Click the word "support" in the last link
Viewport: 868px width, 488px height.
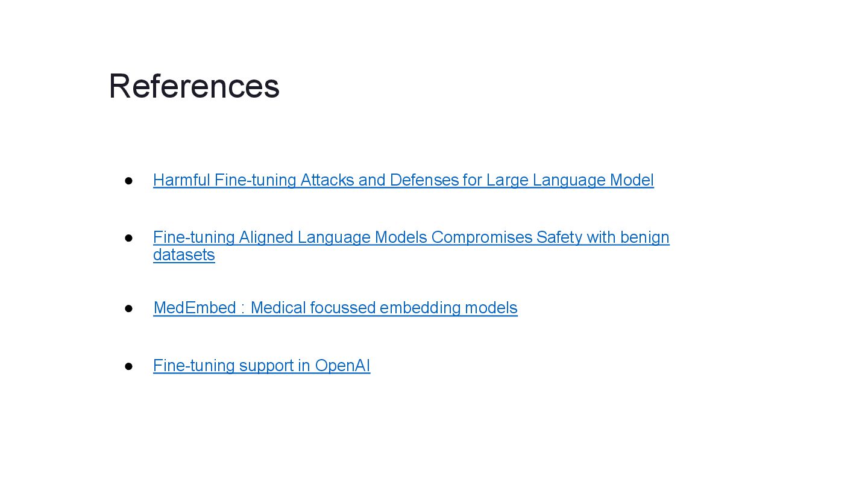point(266,366)
